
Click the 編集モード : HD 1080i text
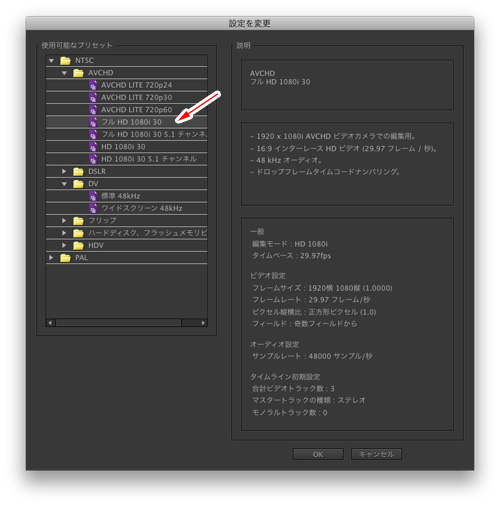290,244
